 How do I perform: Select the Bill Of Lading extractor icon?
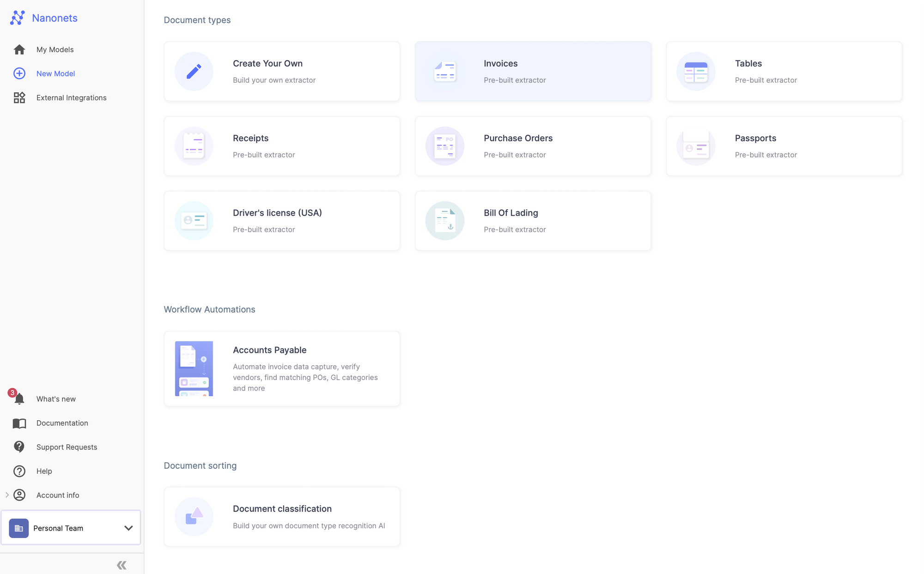(444, 221)
